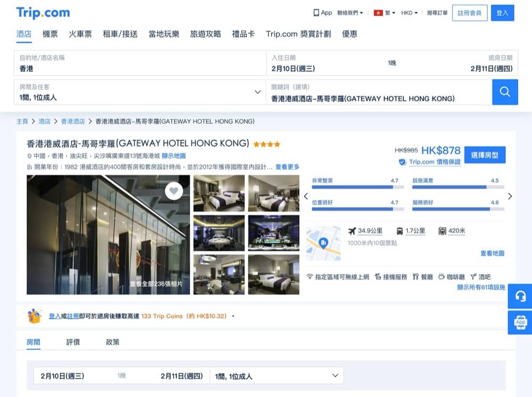The width and height of the screenshot is (532, 397).
Task: Click the coffee shop cup icon
Action: click(x=442, y=277)
